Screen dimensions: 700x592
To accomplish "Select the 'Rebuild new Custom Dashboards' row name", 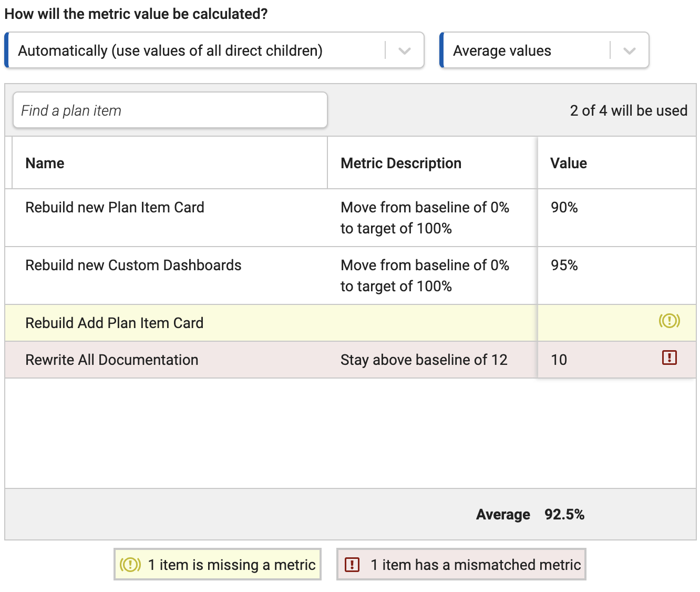I will click(133, 265).
